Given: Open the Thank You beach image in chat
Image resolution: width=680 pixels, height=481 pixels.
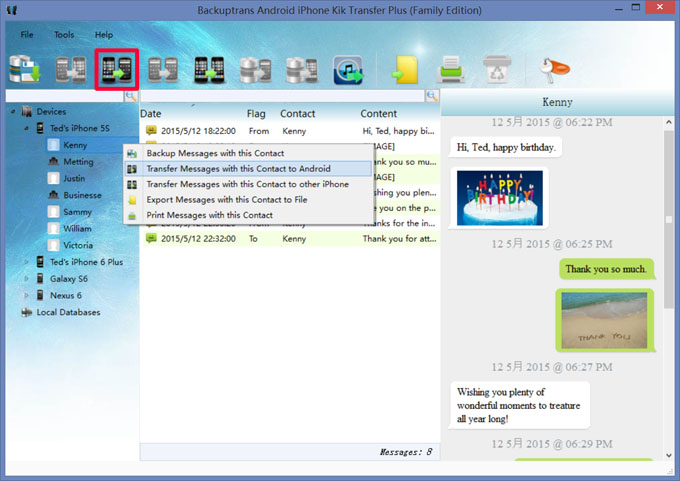Looking at the screenshot, I should click(x=604, y=320).
